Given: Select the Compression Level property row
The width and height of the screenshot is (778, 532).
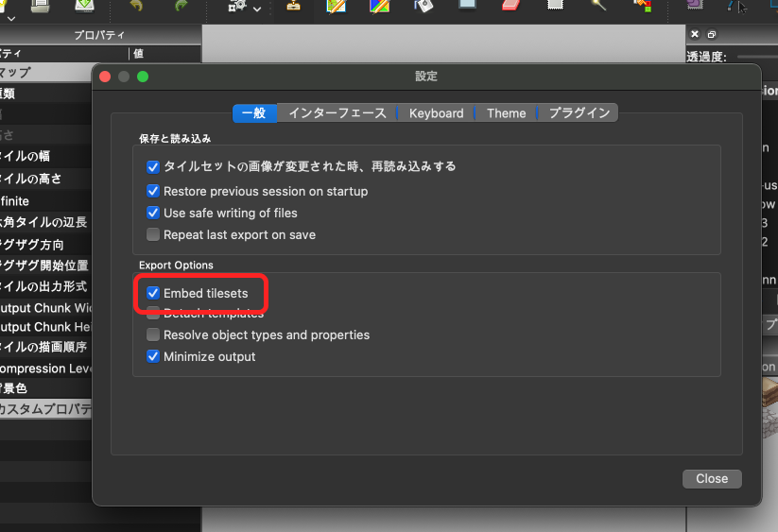Looking at the screenshot, I should pyautogui.click(x=46, y=369).
